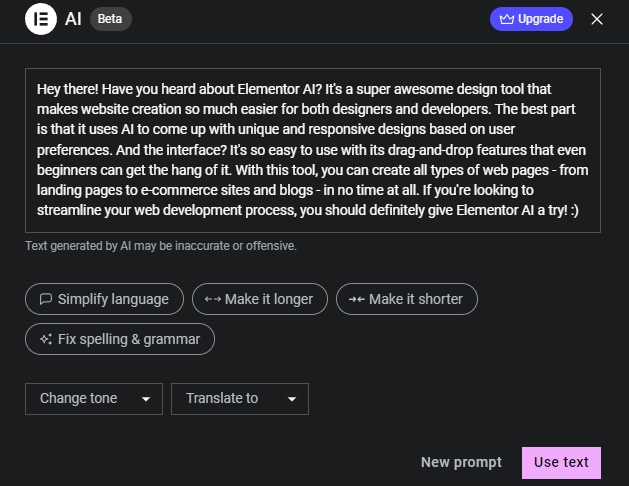Apply Fix spelling & grammar
This screenshot has height=486, width=629.
click(x=120, y=339)
